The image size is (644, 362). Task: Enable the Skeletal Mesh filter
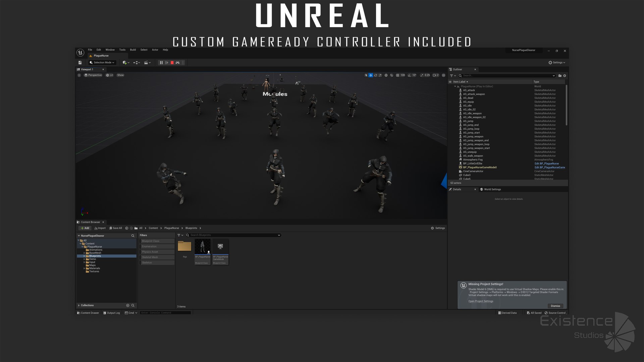click(x=157, y=257)
